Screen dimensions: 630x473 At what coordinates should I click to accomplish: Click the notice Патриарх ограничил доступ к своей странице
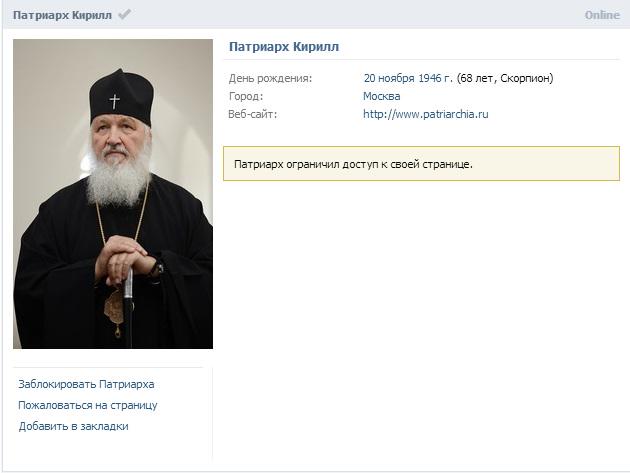click(x=421, y=164)
